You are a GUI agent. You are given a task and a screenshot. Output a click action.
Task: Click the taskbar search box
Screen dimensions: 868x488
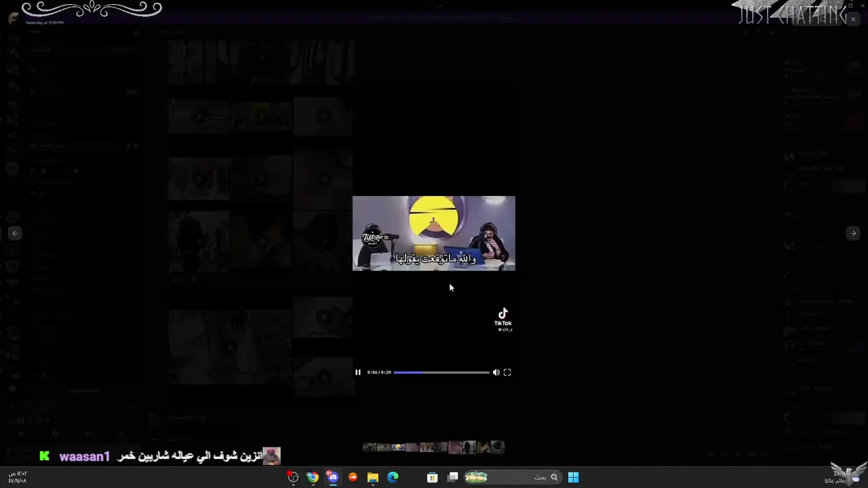coord(513,477)
